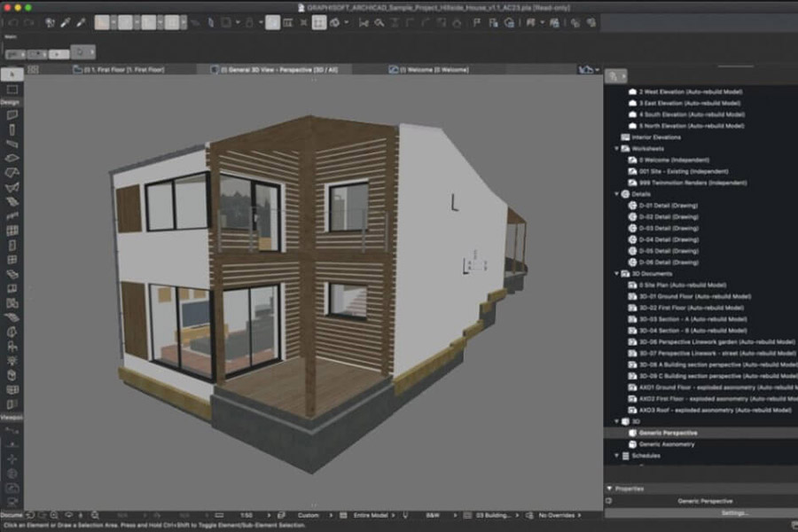Image resolution: width=798 pixels, height=532 pixels.
Task: Click the Inject Parameters syringe icon
Action: pos(81,22)
